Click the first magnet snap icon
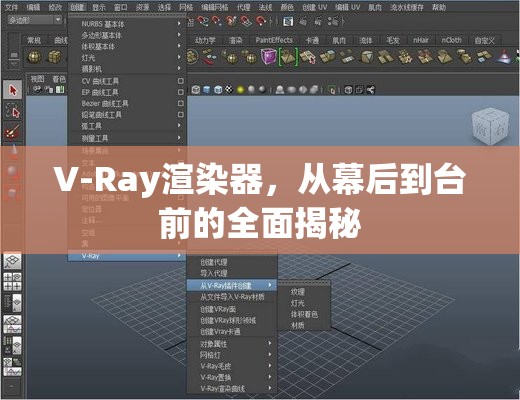 click(x=202, y=21)
